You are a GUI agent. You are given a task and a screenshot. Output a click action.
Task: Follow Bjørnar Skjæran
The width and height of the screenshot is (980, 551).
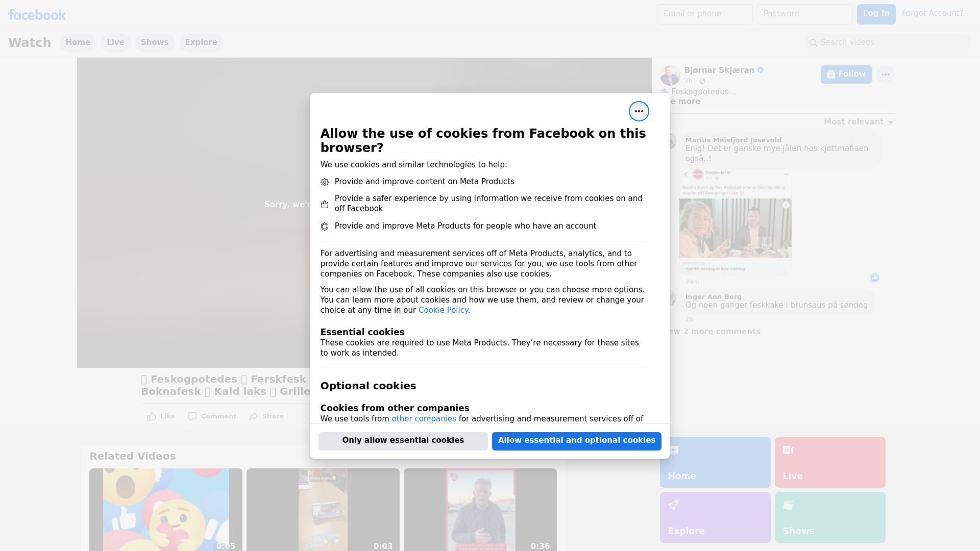pyautogui.click(x=846, y=74)
